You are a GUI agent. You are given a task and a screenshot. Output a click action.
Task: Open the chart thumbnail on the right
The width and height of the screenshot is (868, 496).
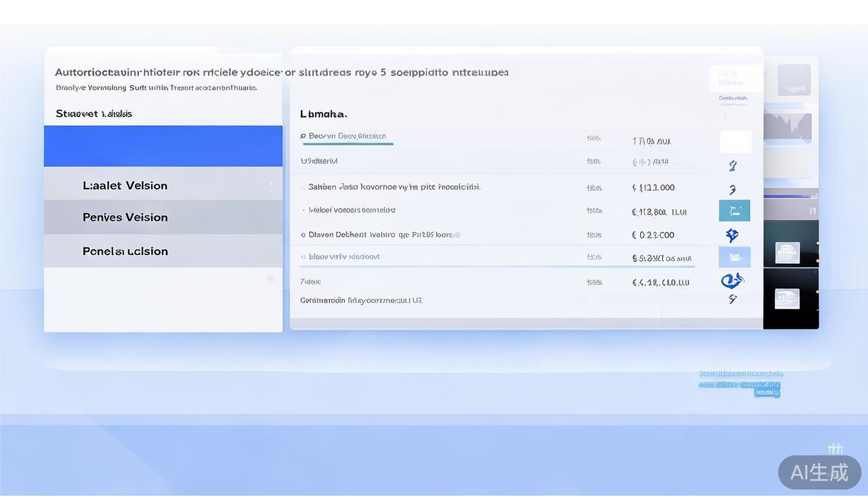pyautogui.click(x=787, y=127)
